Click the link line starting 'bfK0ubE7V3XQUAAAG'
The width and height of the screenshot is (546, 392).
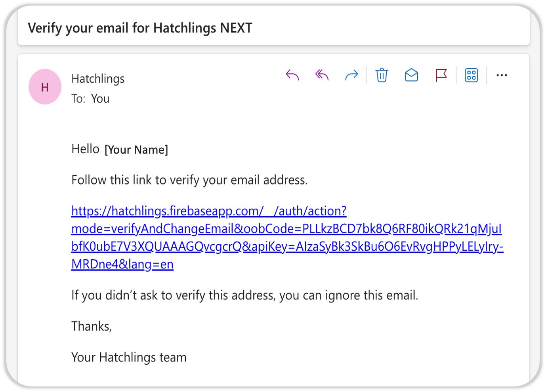tap(287, 247)
